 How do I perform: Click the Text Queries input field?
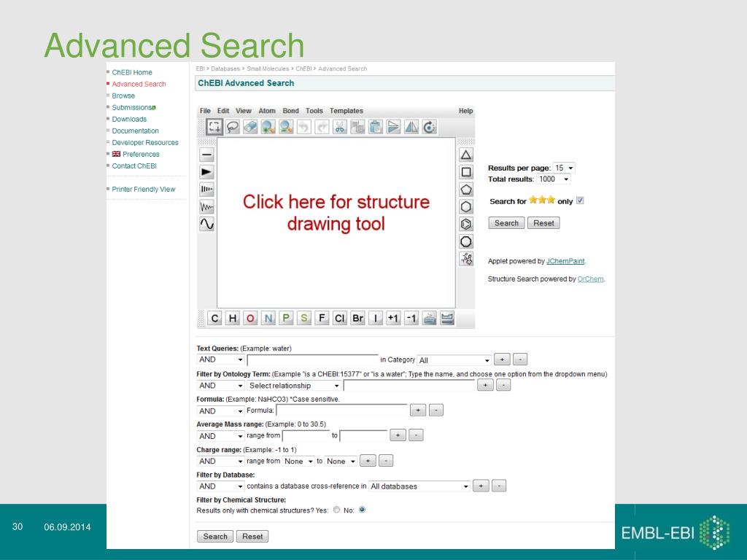coord(312,360)
